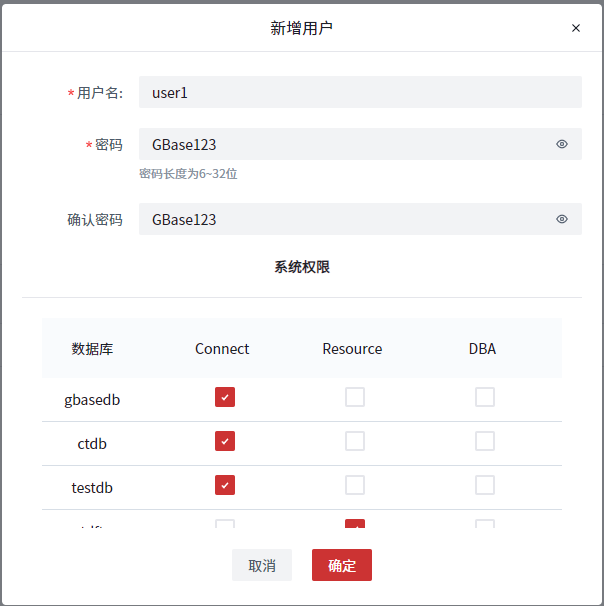Disable Connect permission for ctdb

pyautogui.click(x=225, y=441)
